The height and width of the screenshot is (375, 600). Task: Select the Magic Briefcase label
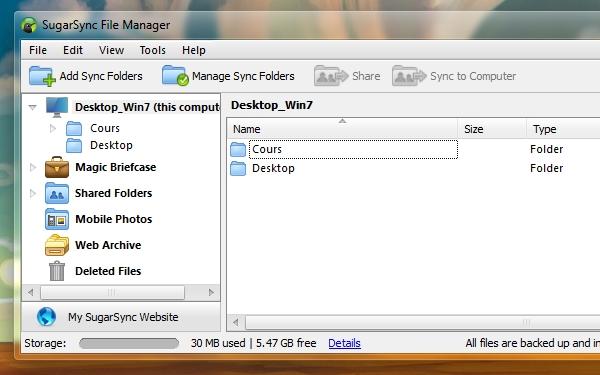(x=116, y=167)
